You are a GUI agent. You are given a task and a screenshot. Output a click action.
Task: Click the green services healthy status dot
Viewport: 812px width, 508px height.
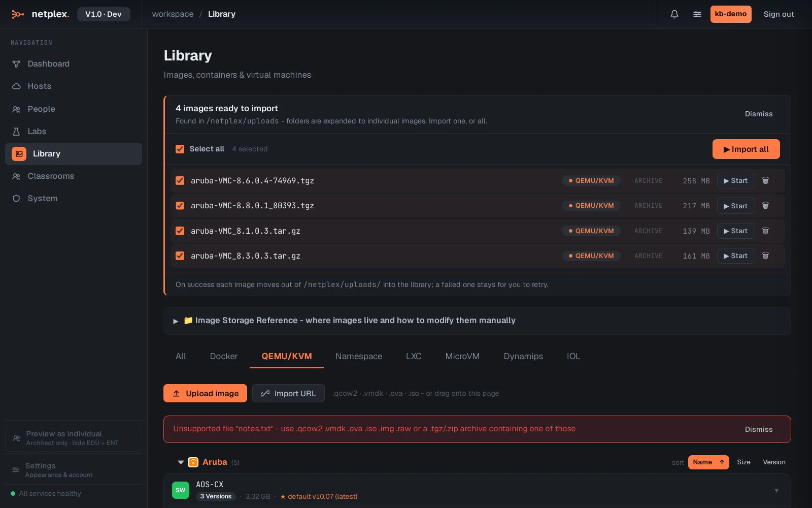tap(13, 494)
